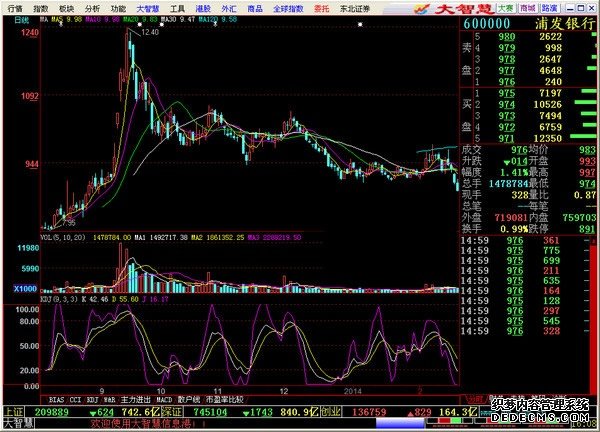Click the trade row with volume 775
Image resolution: width=600 pixels, height=432 pixels.
coord(523,251)
